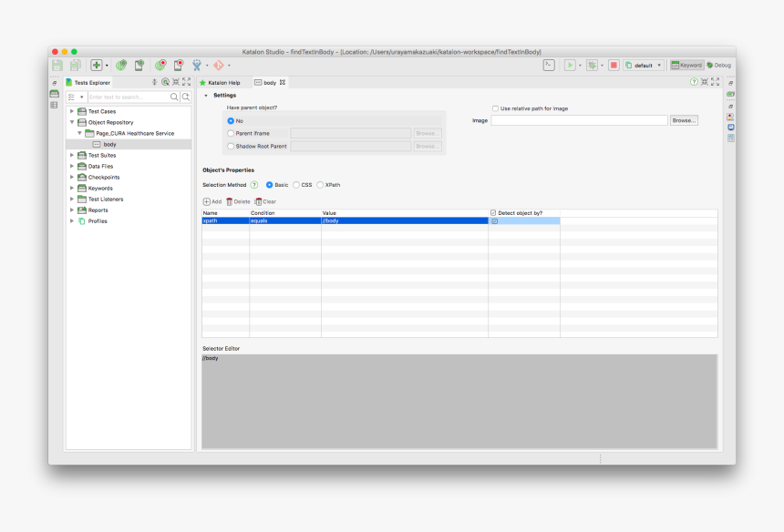Click the Tests Explorer search field
Viewport: 784px width, 532px height.
(x=128, y=97)
